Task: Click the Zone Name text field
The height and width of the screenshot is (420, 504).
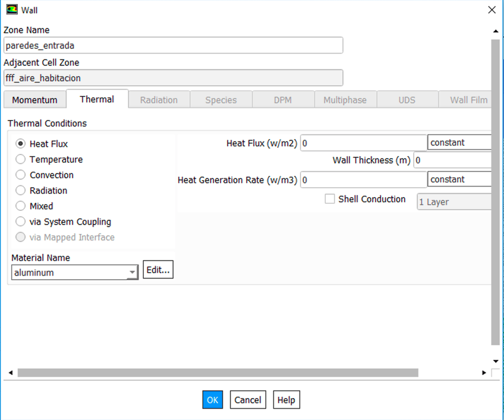Action: pos(173,46)
